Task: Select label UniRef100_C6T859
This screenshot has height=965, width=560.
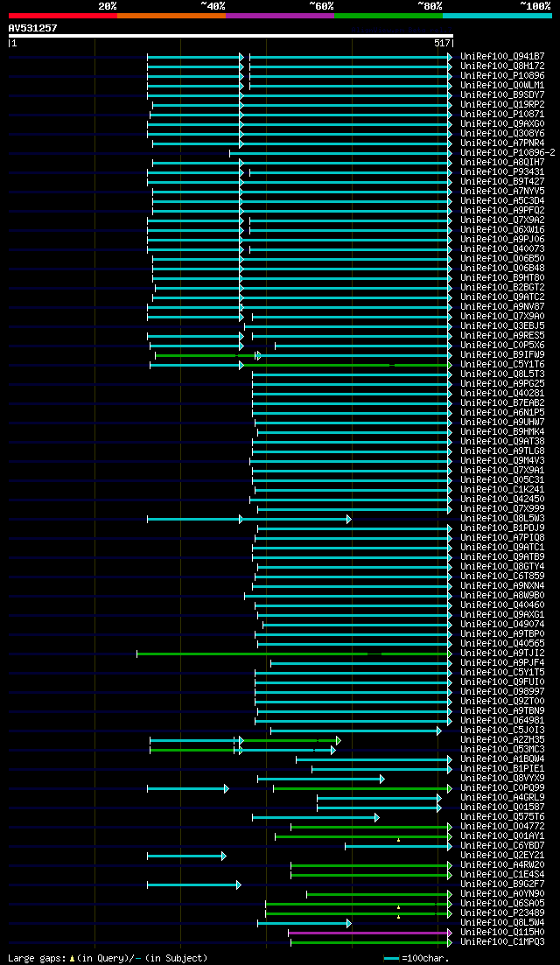Action: [503, 577]
